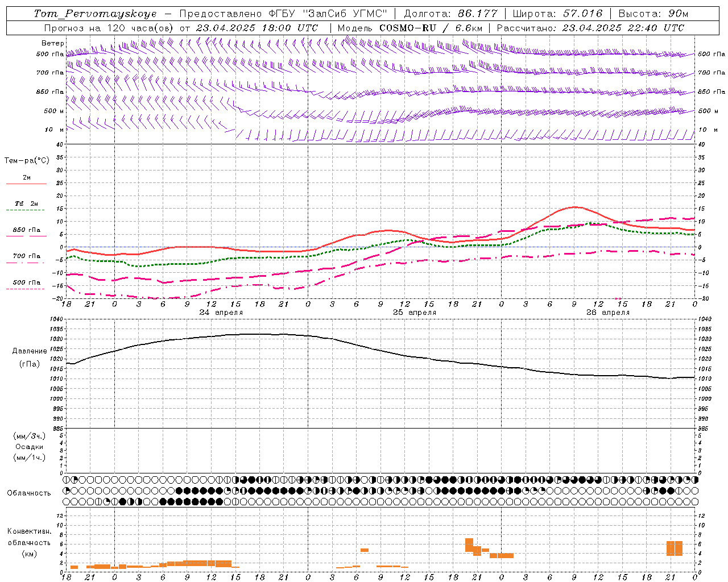Click the 25 апреля date label
728x582 pixels.
415,313
